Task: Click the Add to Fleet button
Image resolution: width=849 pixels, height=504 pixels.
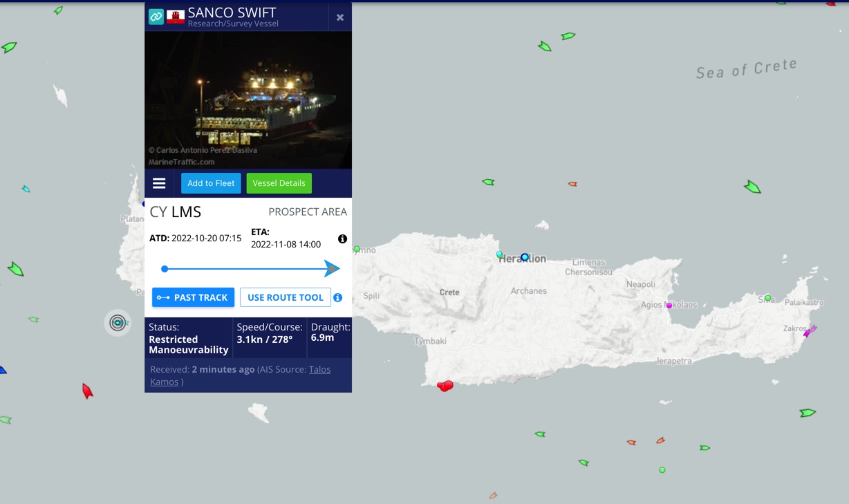Action: tap(211, 183)
